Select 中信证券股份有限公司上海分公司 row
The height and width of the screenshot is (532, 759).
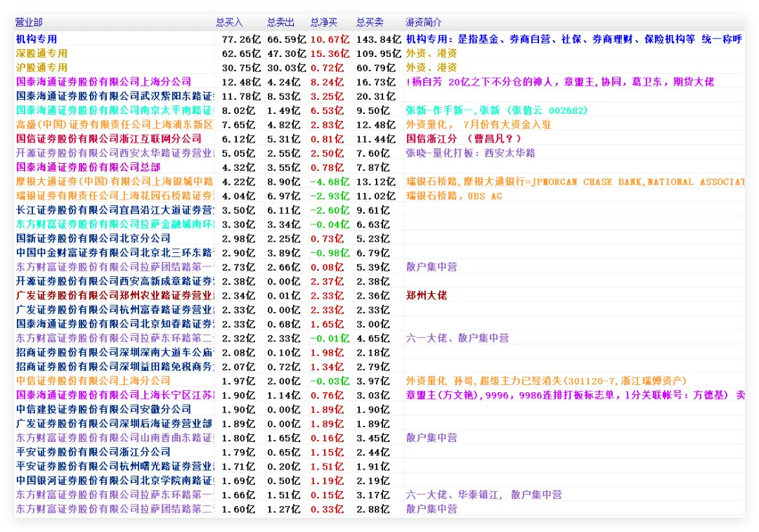(x=93, y=381)
